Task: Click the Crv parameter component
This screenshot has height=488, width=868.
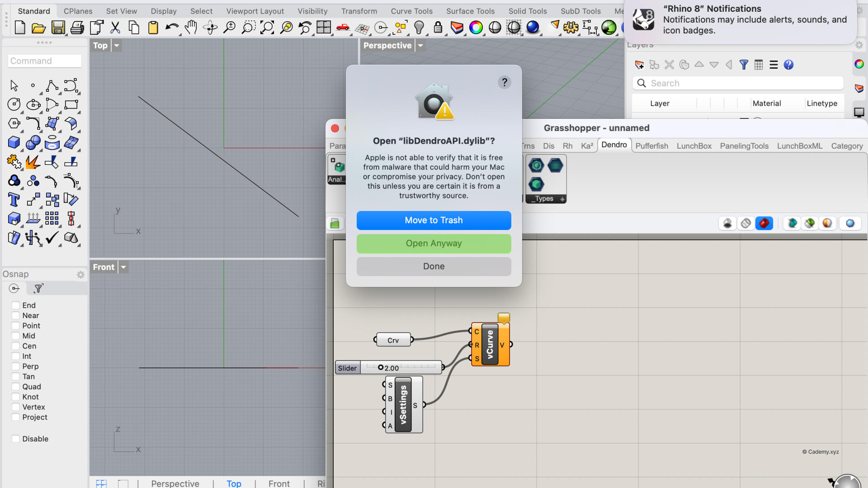Action: (x=393, y=340)
